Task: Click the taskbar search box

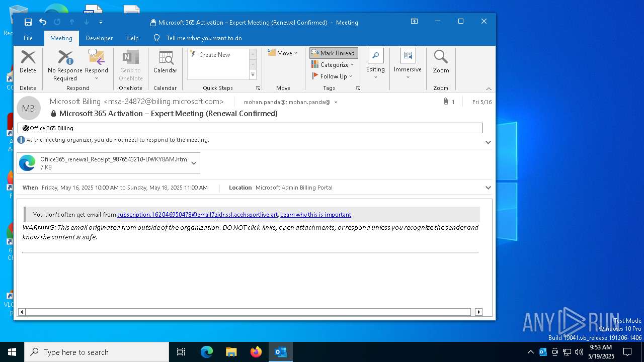Action: [x=97, y=352]
